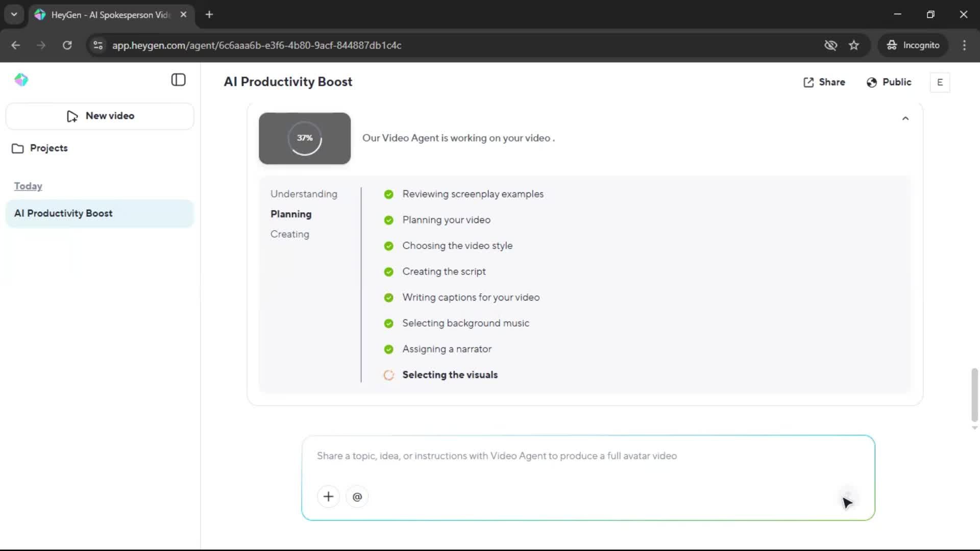Toggle the Public visibility setting
Screen dimensions: 980x551
889,82
